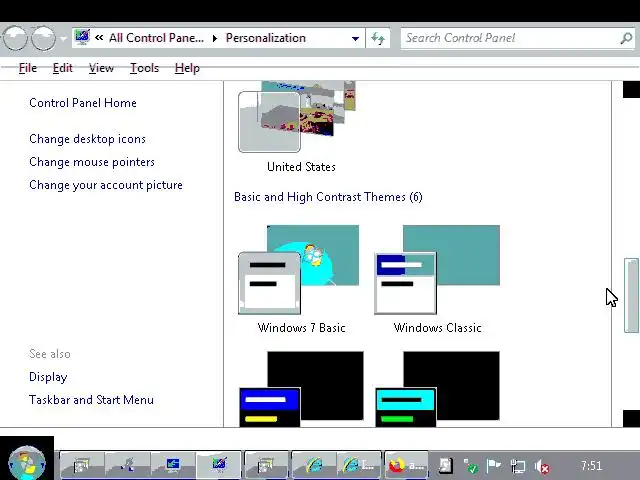The image size is (640, 480).
Task: Click the search magnifier icon
Action: (626, 38)
